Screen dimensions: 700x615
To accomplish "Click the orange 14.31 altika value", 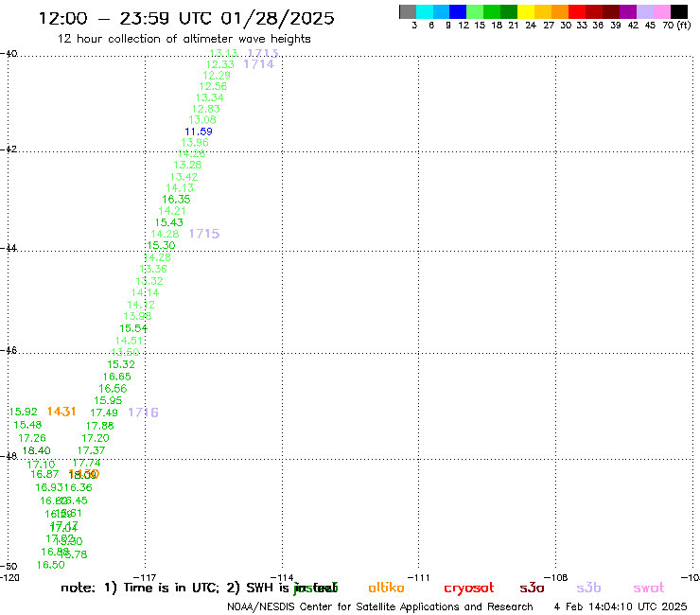I will pyautogui.click(x=61, y=412).
